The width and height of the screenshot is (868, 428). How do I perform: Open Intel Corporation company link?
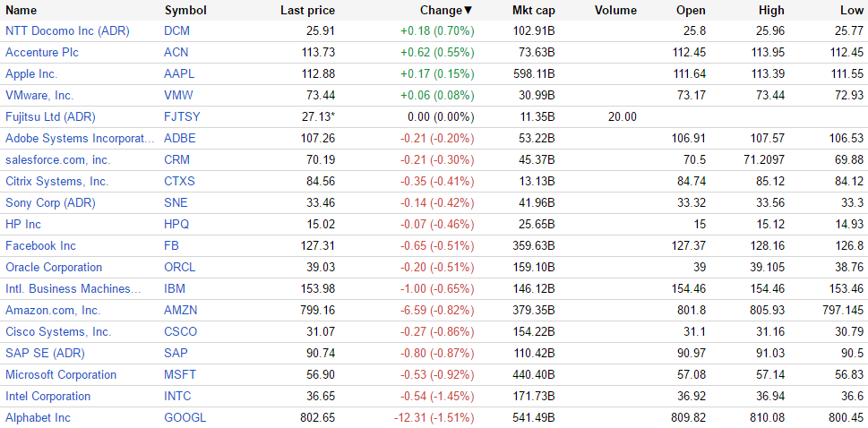pyautogui.click(x=47, y=396)
